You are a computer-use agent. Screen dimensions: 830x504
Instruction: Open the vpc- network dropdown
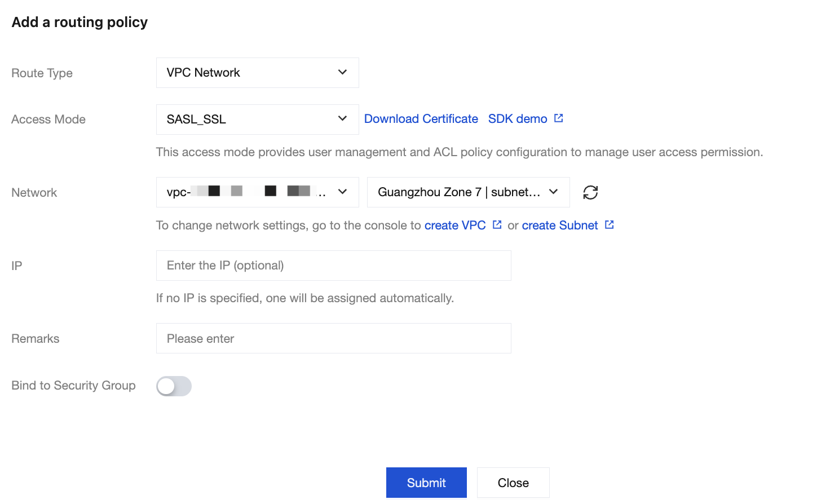(258, 192)
